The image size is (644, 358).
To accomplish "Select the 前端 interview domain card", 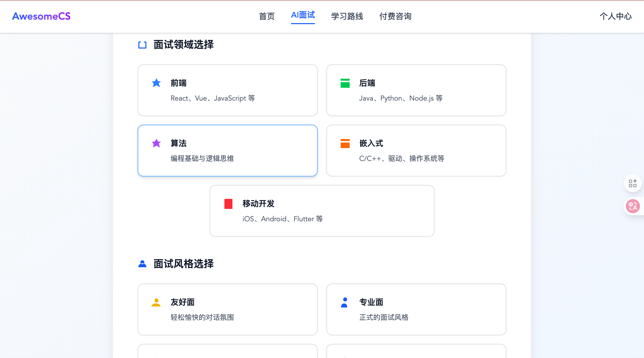I will pos(227,91).
